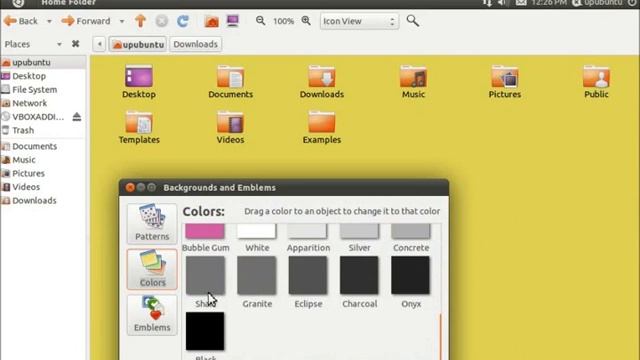
Task: Go to the Home folder icon
Action: click(211, 21)
